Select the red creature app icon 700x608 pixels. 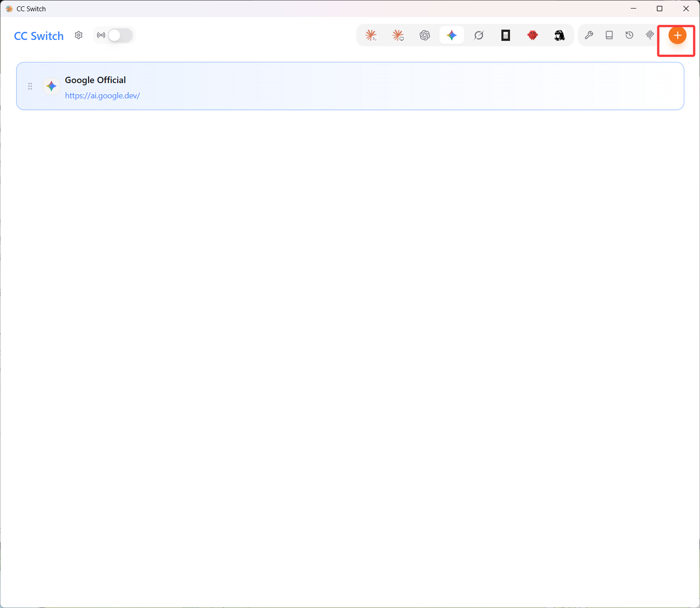pos(533,35)
